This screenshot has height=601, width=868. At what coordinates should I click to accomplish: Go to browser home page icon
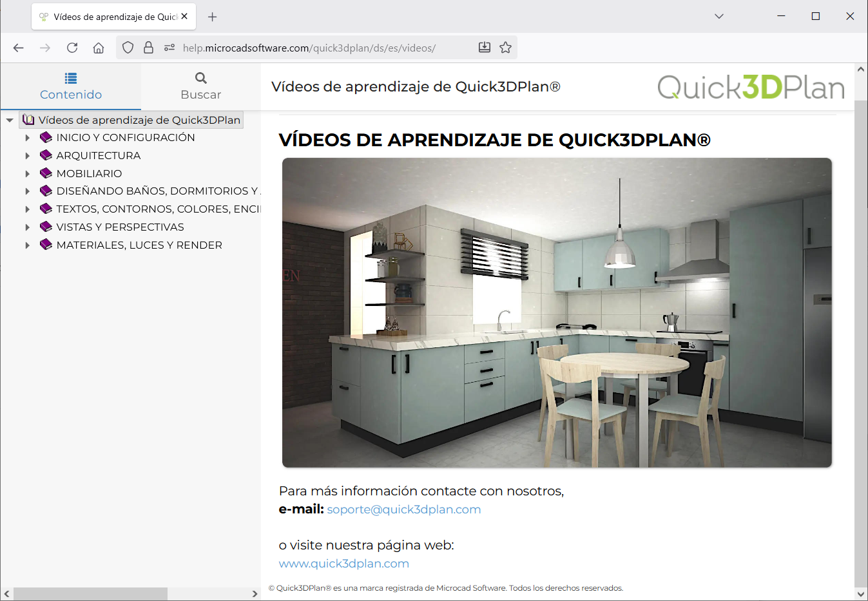coord(99,48)
